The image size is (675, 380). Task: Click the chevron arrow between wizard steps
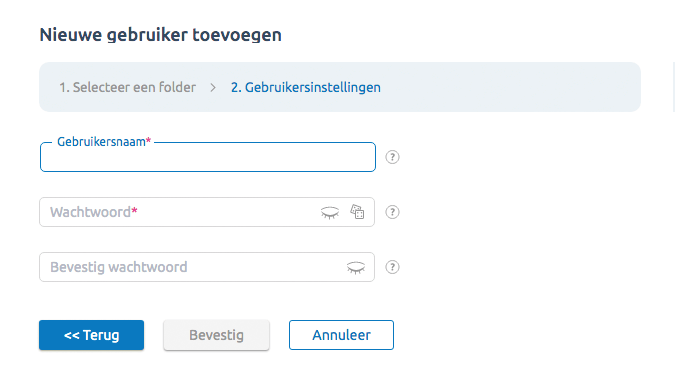[x=213, y=88]
